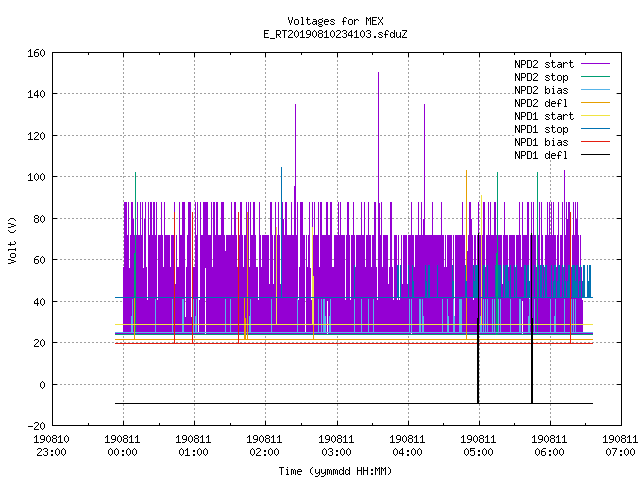
Task: Click the 'NPD2 bias' legend label
Action: coord(541,90)
